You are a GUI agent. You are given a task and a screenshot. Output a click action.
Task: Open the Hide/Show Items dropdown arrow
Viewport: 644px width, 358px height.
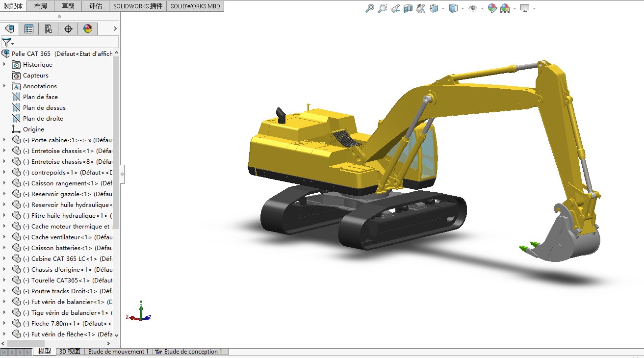point(482,8)
